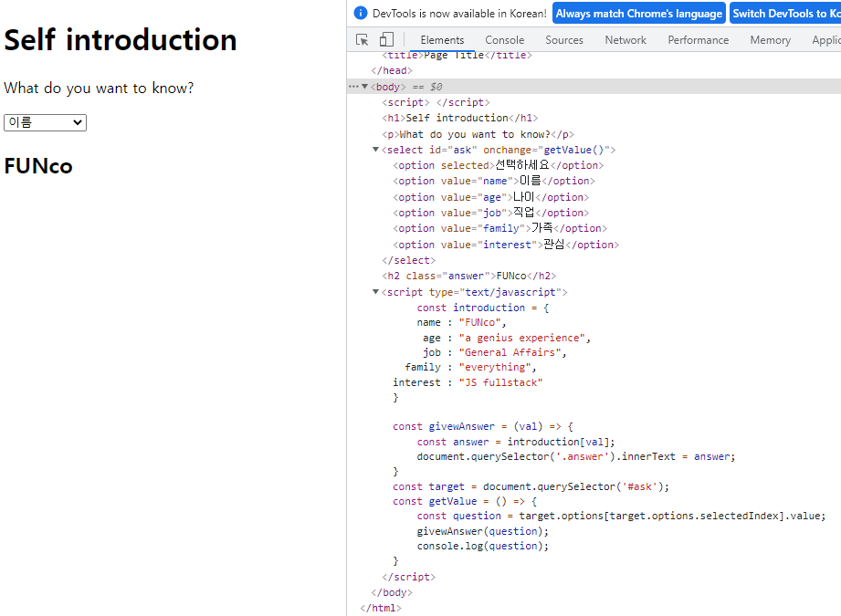Click the document.querySelector('.answer').innerText line
Viewport: 841px width, 616px height.
(x=576, y=456)
